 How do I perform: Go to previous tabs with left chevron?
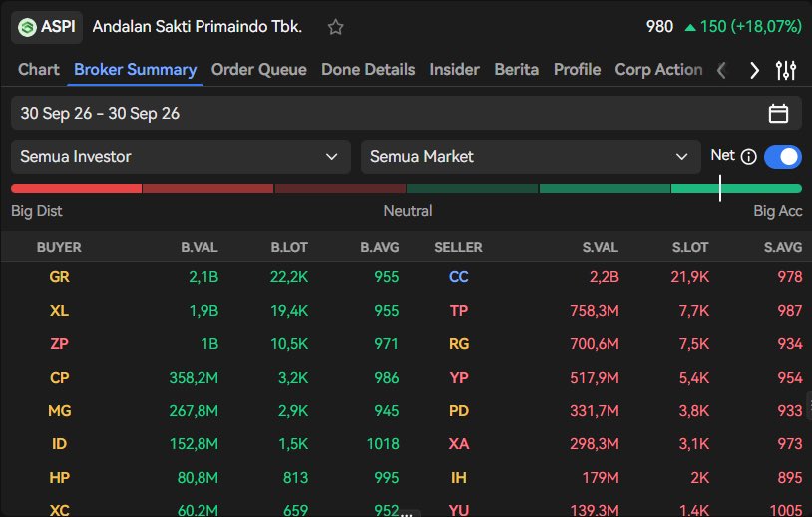point(721,70)
